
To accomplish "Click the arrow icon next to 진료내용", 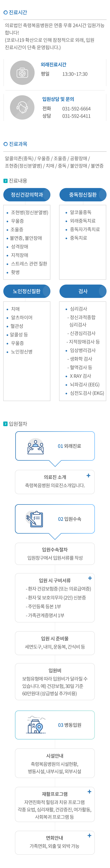I will [x=5, y=181].
